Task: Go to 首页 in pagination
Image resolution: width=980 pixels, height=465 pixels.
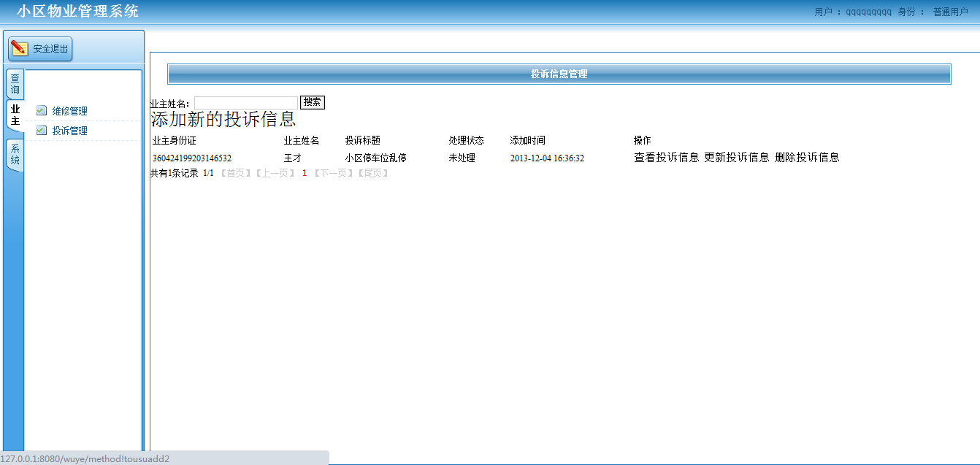Action: coord(235,173)
